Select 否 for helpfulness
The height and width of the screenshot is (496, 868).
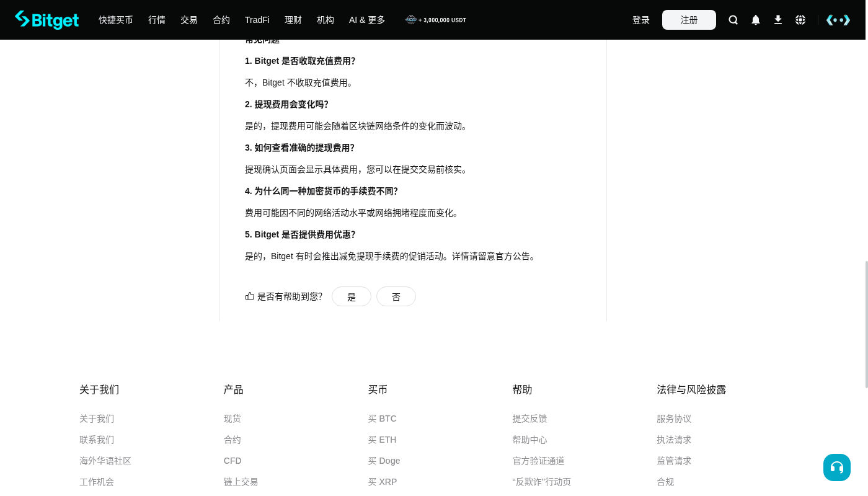pos(396,296)
